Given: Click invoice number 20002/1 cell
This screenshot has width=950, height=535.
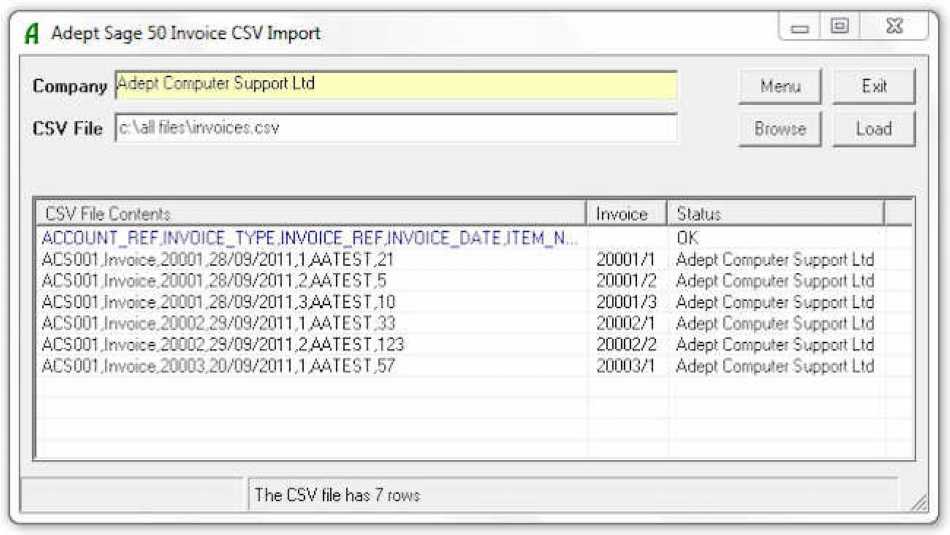Looking at the screenshot, I should click(623, 323).
